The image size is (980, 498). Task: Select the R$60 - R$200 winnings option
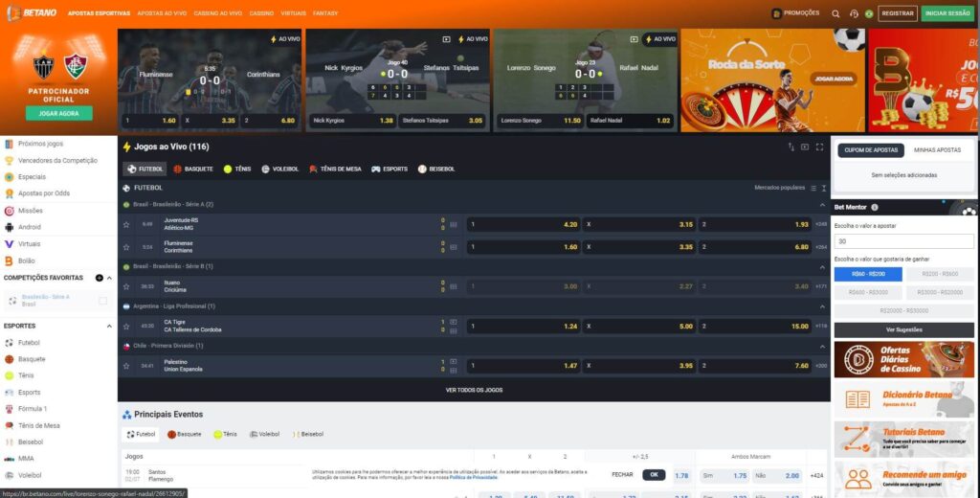[x=868, y=274]
